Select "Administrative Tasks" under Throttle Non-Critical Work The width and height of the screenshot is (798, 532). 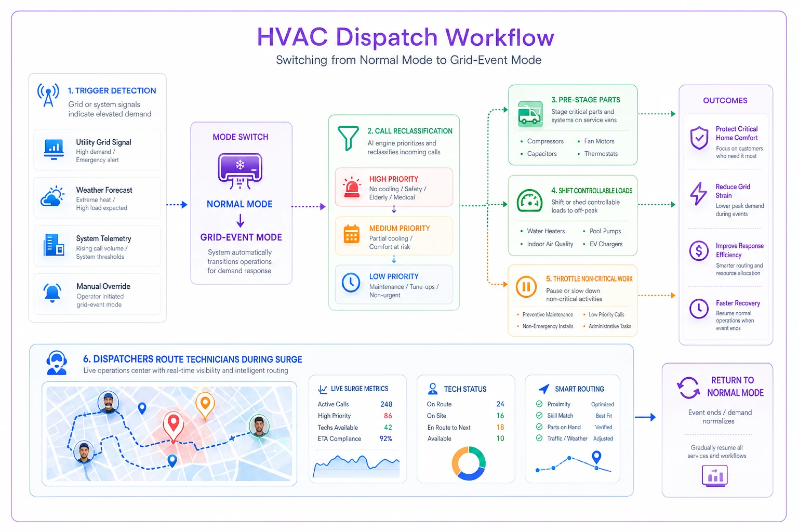[x=610, y=326]
